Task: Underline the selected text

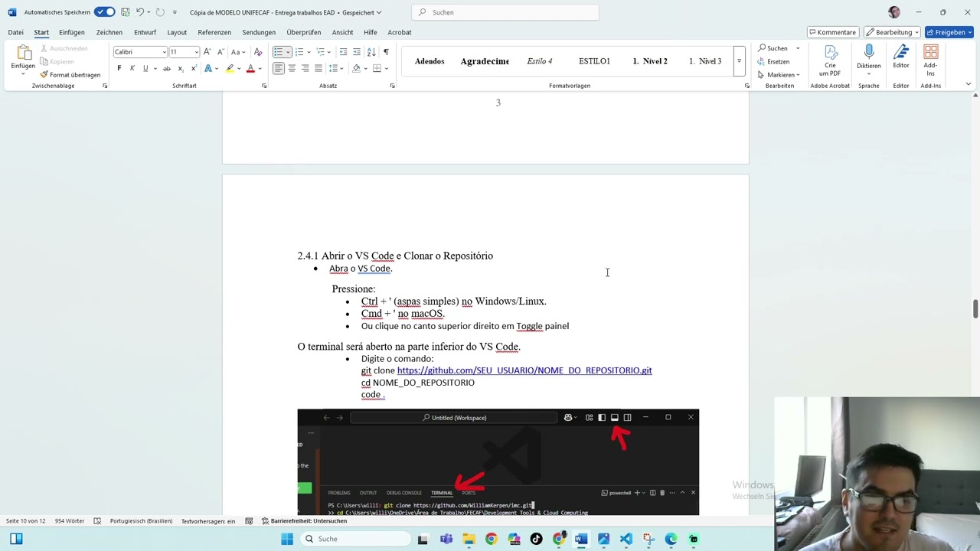Action: coord(145,68)
